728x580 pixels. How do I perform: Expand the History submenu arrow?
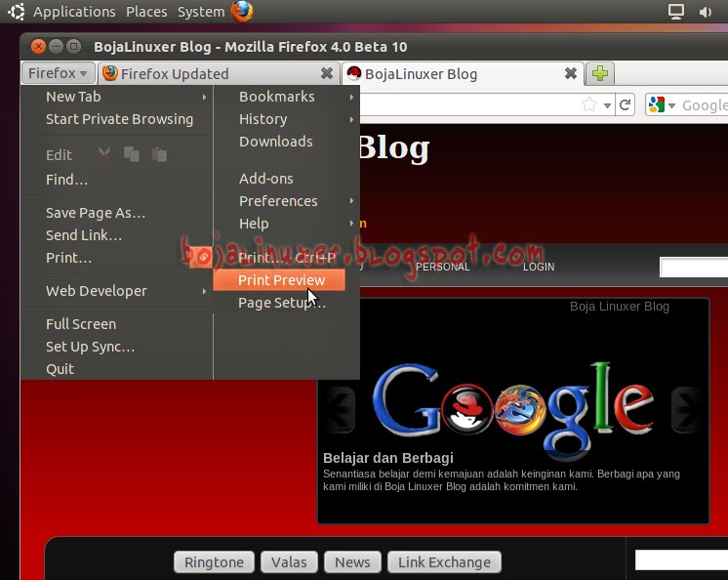[351, 119]
